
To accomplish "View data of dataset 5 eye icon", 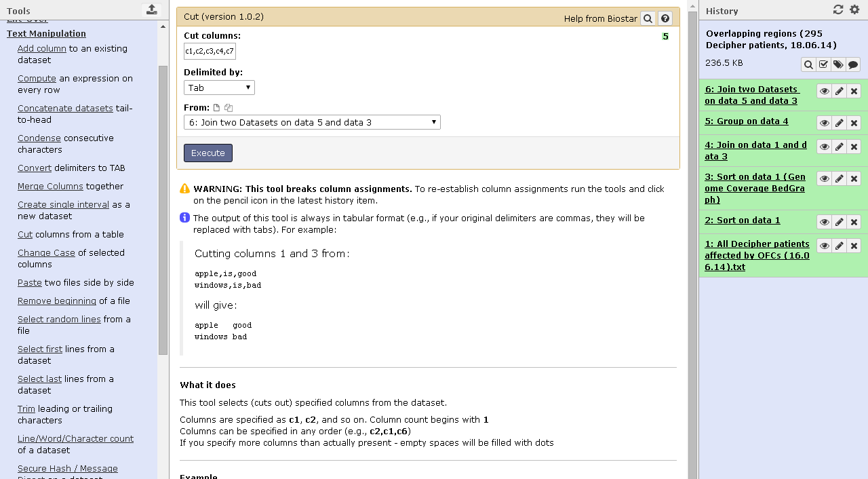I will [x=824, y=123].
